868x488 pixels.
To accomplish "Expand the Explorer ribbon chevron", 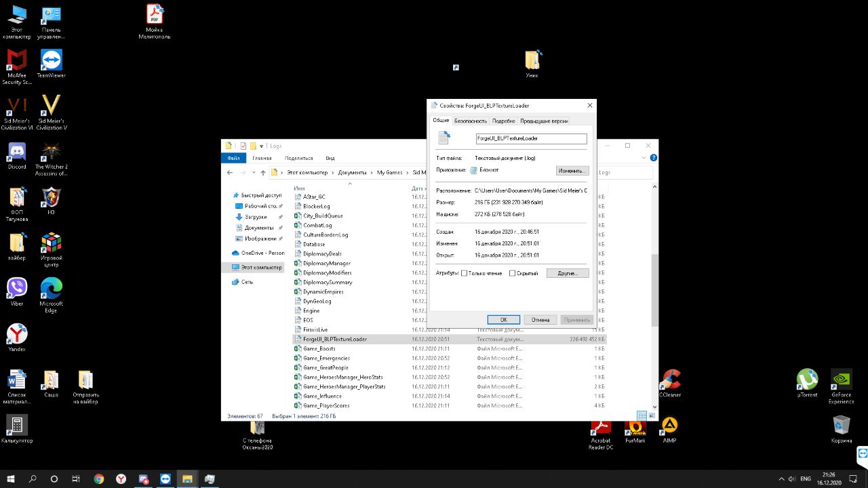I will (644, 158).
